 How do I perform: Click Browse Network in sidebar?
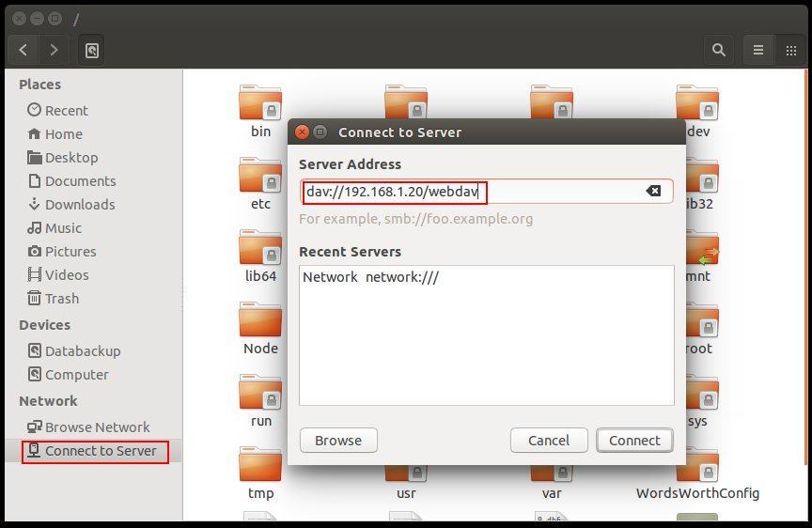88,427
